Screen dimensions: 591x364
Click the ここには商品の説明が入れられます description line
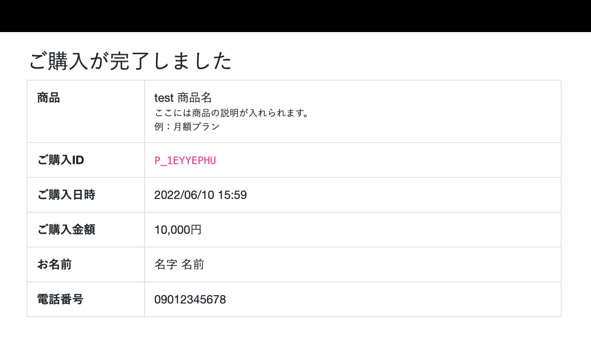pos(232,113)
